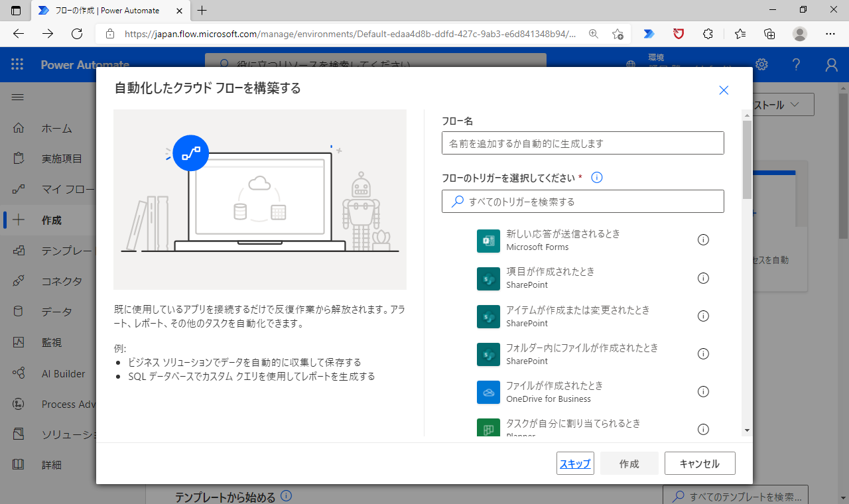Screen dimensions: 849x504
Task: Click browser refresh button
Action: click(77, 34)
